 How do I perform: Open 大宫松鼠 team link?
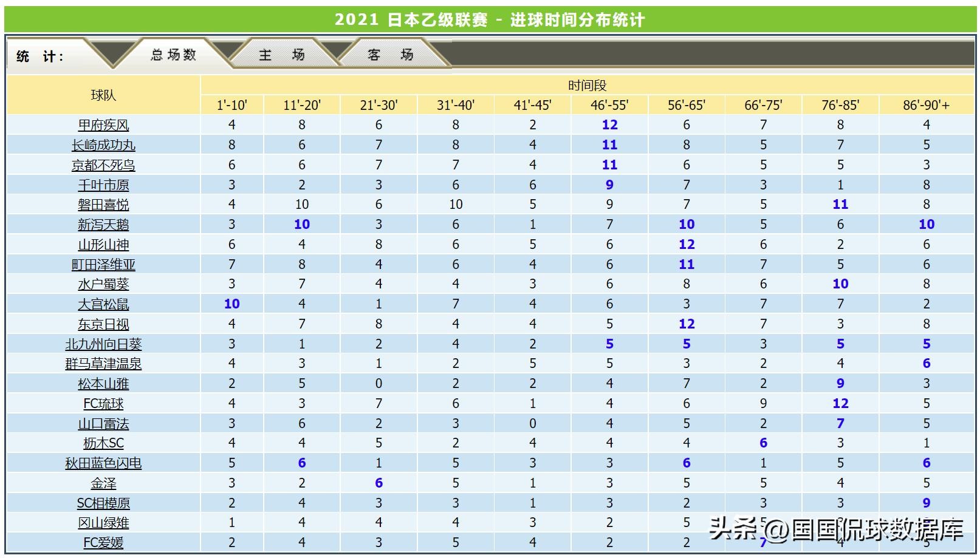(103, 304)
